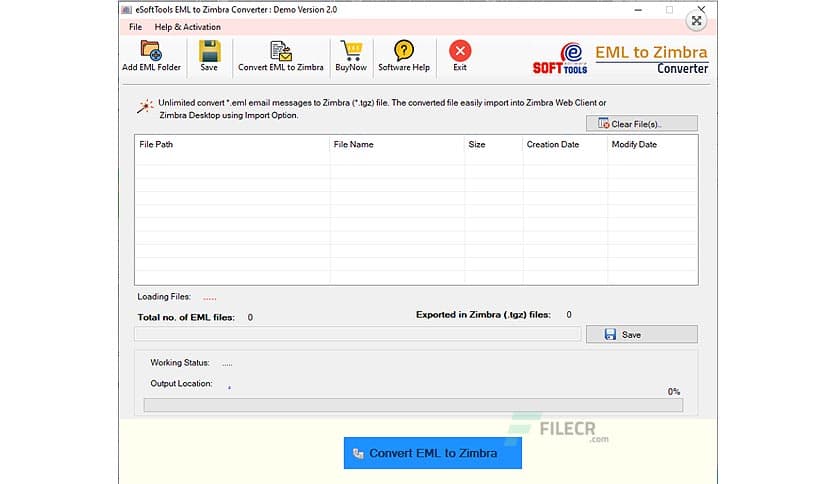Click the Save button beside path field
Screen dimensions: 836x484
[641, 334]
